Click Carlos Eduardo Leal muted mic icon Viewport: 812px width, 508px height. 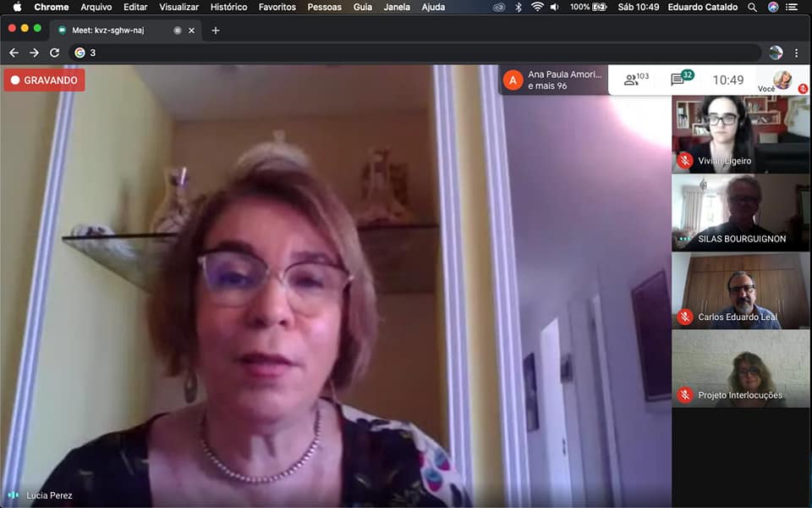click(685, 317)
